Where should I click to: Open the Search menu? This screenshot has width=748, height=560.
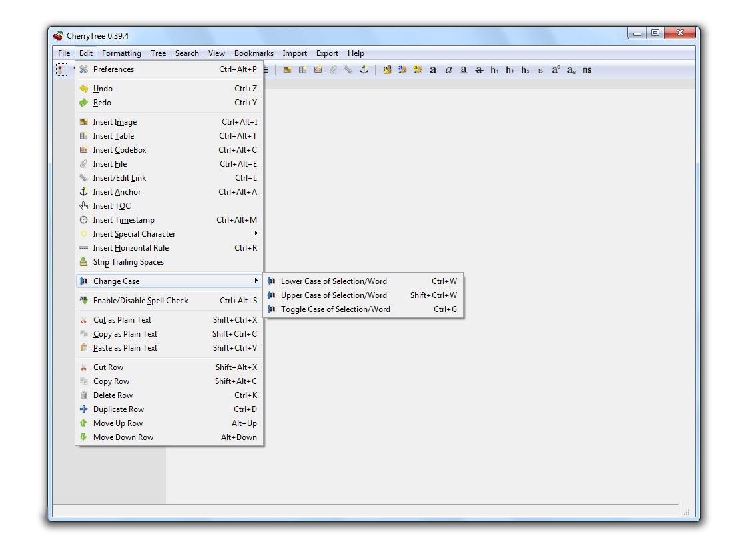point(187,53)
